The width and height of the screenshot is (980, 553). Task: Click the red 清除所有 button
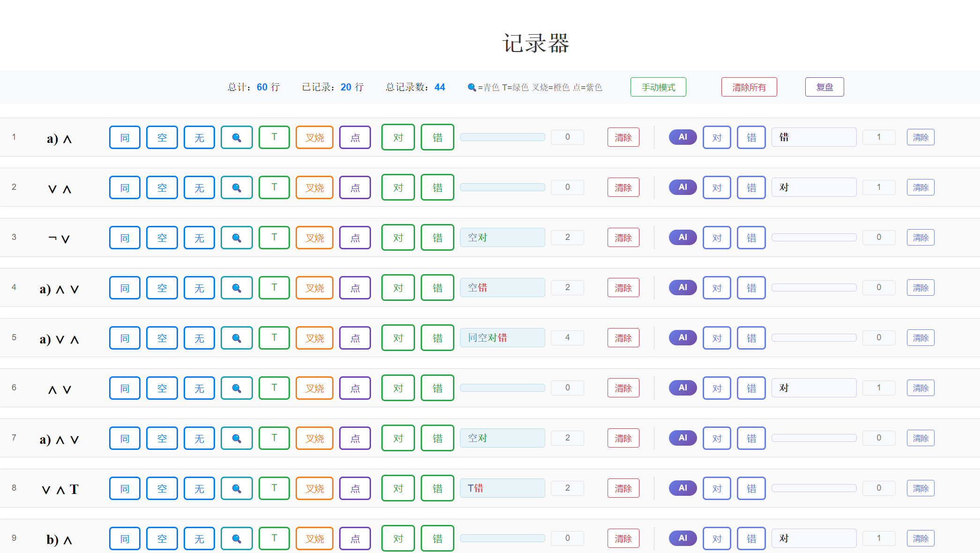click(749, 87)
